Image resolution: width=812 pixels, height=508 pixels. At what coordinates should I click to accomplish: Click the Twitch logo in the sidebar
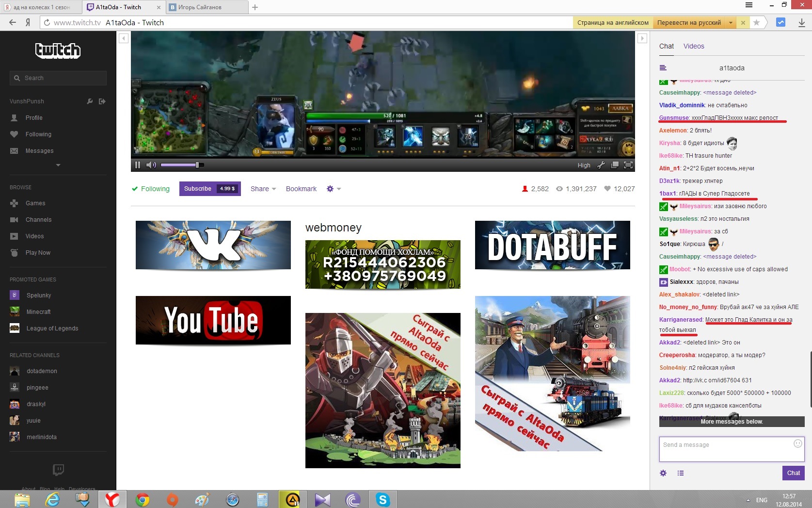click(x=58, y=50)
